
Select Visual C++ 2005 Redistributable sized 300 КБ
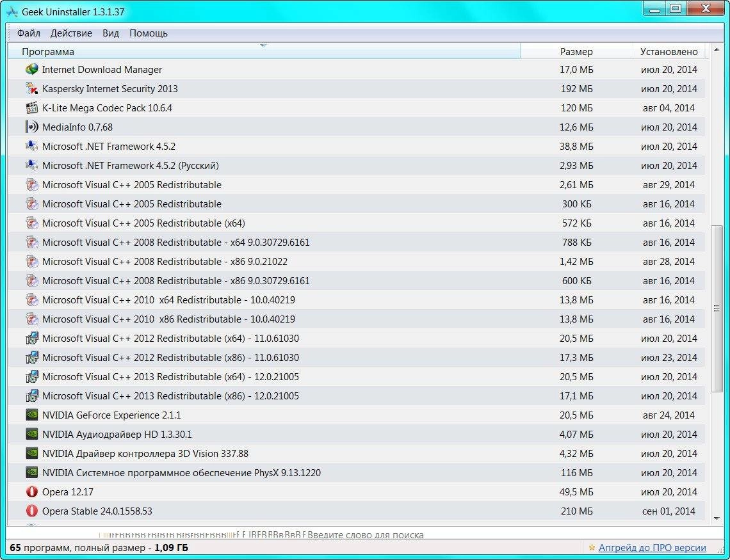click(x=356, y=204)
